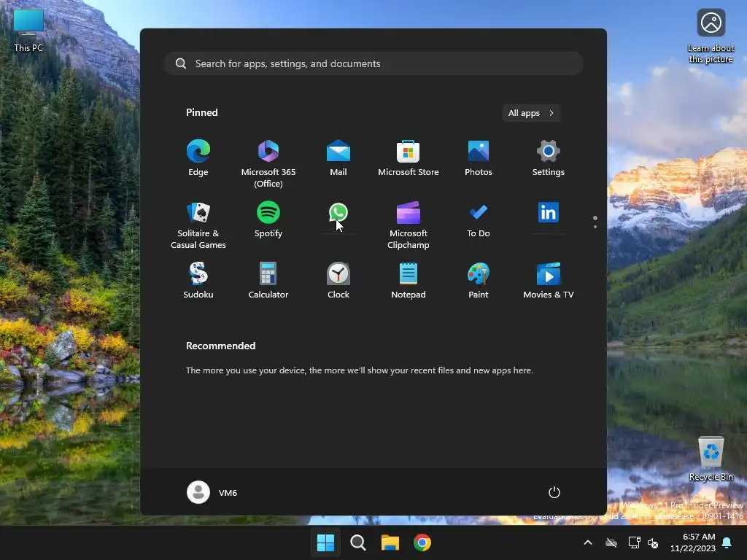Launch Sudoku game
The height and width of the screenshot is (560, 747).
pos(198,281)
